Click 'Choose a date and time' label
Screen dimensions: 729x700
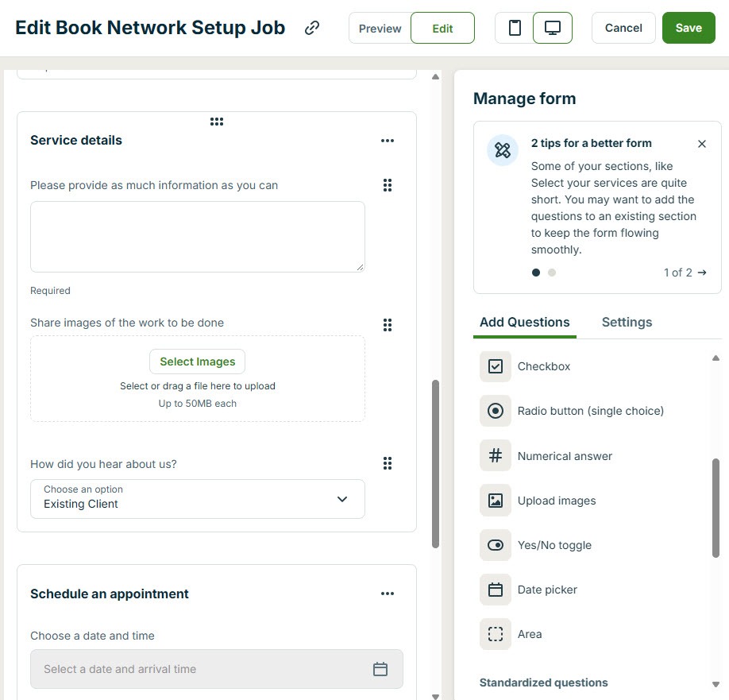point(93,636)
